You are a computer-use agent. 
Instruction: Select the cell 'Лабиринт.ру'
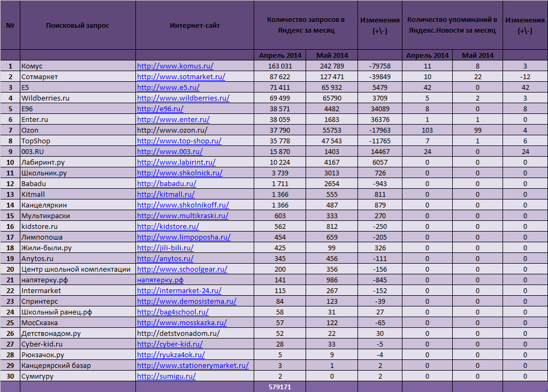point(78,163)
